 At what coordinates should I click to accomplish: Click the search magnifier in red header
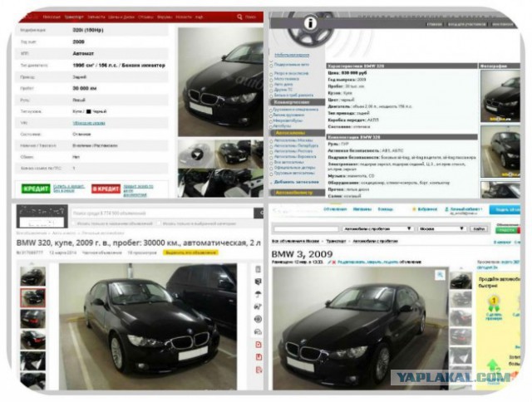pyautogui.click(x=239, y=17)
